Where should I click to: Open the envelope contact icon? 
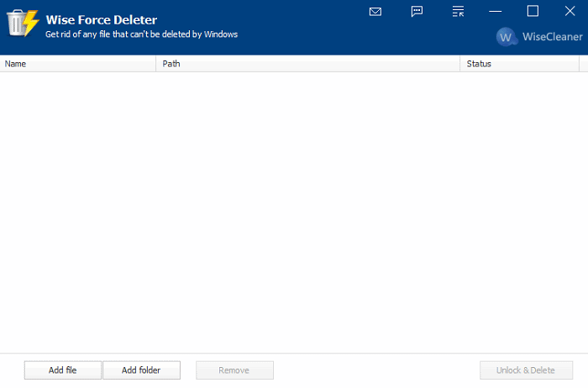click(375, 11)
